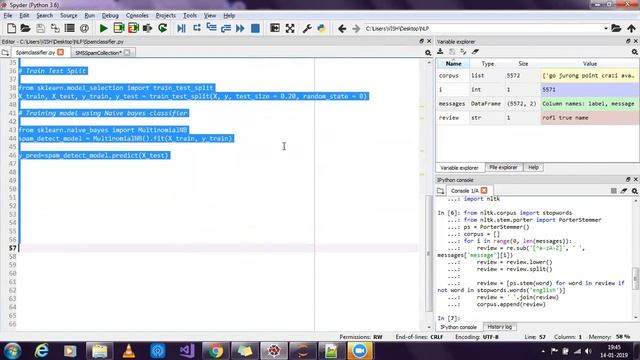Run the file with the green play button

[x=104, y=28]
